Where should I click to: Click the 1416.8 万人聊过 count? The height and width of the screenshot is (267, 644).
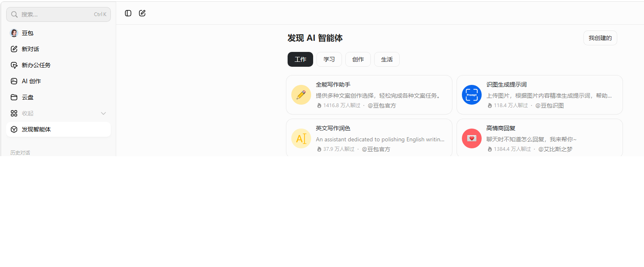342,105
